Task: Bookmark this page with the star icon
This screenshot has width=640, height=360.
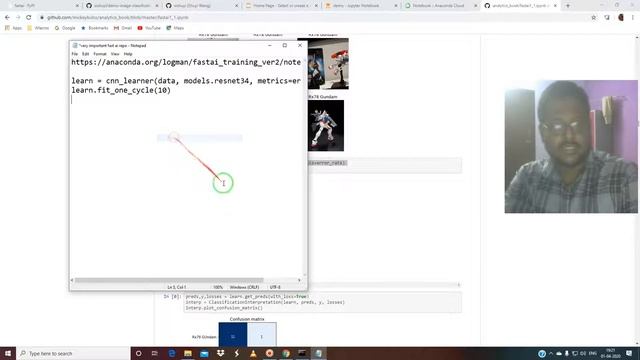Action: click(x=593, y=18)
